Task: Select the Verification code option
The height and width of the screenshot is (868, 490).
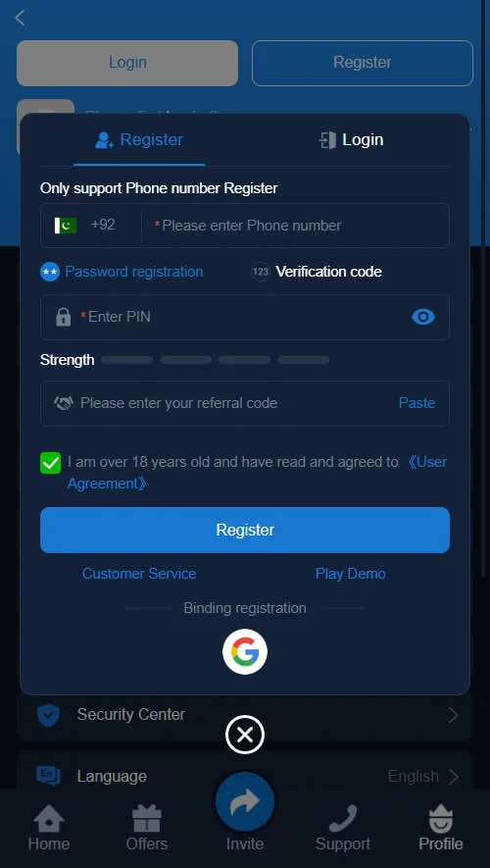Action: (317, 272)
